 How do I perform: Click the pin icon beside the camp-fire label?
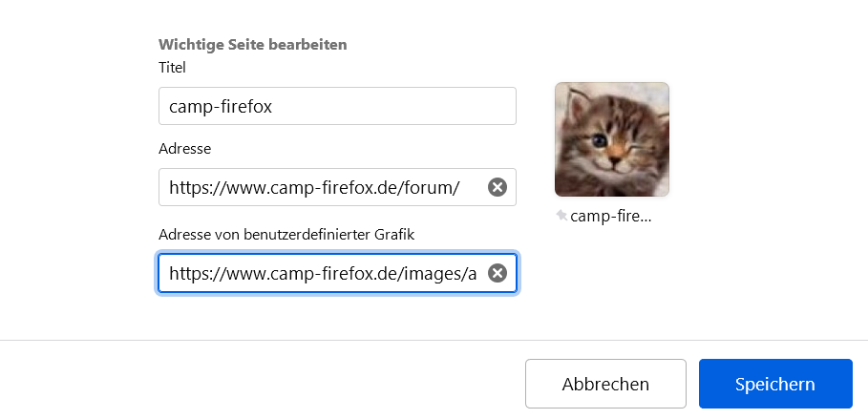561,217
